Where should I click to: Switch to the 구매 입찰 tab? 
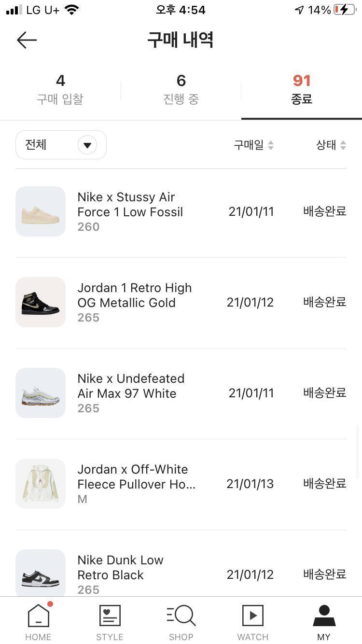(60, 89)
